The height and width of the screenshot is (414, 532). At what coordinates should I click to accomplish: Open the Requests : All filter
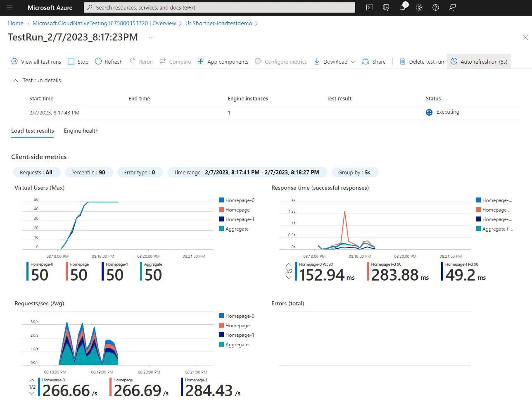37,172
